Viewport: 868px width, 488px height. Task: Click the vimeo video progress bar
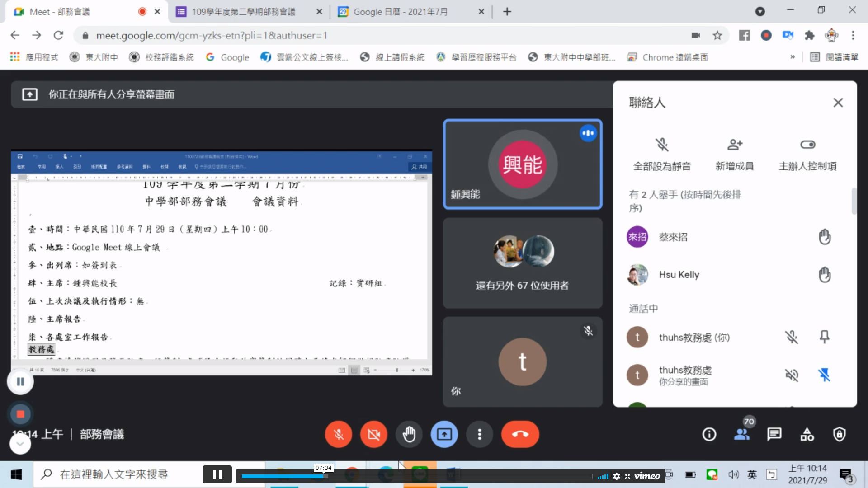click(416, 476)
